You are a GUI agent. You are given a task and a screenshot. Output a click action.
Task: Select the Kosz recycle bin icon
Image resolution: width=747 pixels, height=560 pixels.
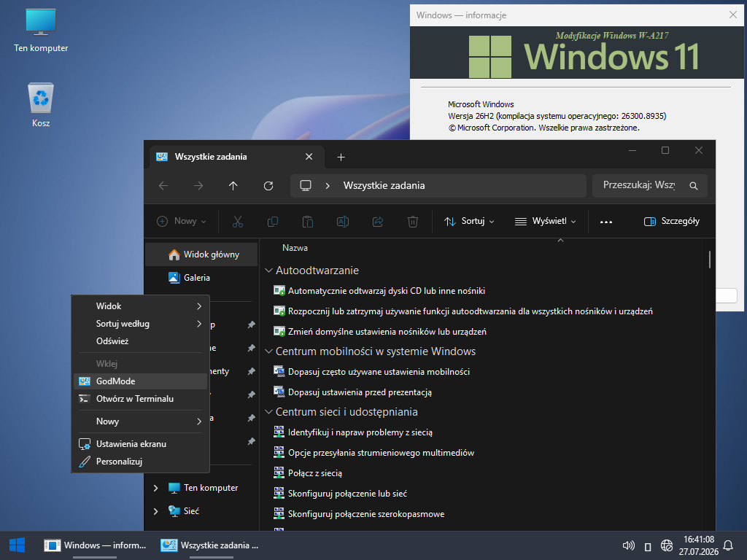(41, 105)
